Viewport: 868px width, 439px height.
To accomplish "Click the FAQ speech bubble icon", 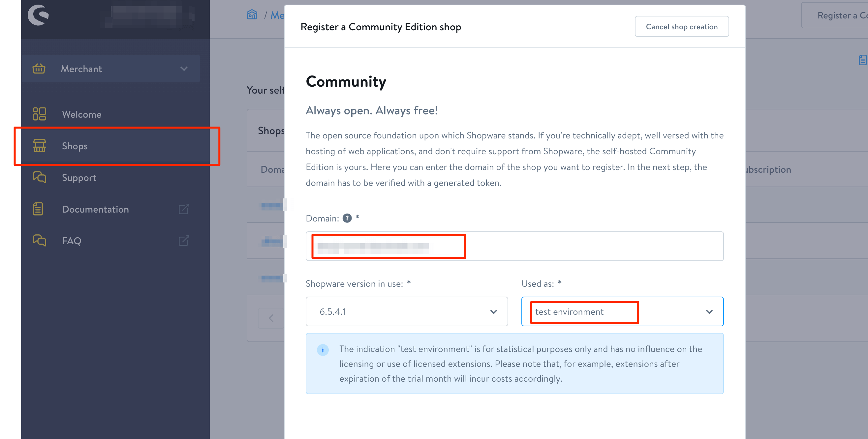I will (40, 240).
